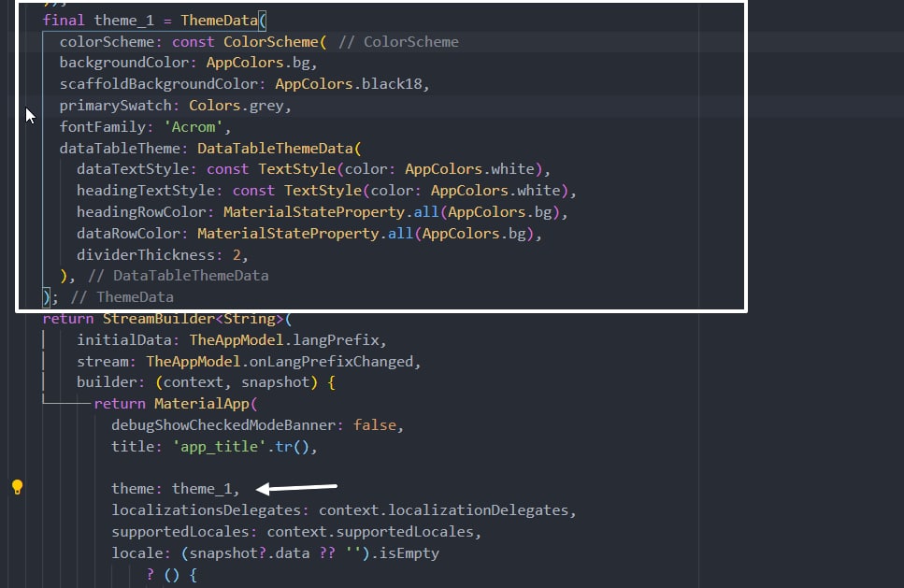Click the '// DataTableThemeData' closing comment

[179, 276]
